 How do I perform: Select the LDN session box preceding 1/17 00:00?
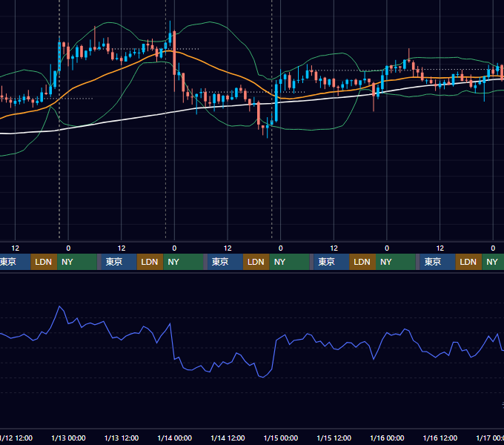(468, 262)
